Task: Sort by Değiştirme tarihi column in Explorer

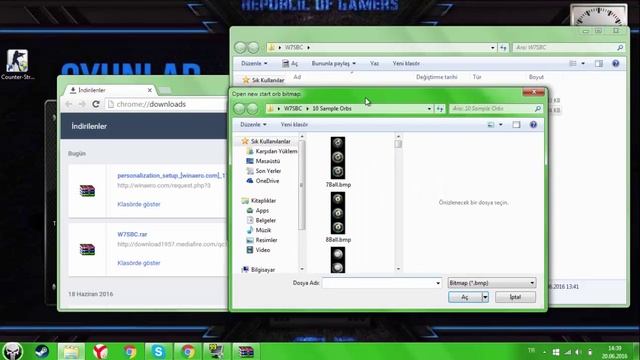Action: pos(436,77)
